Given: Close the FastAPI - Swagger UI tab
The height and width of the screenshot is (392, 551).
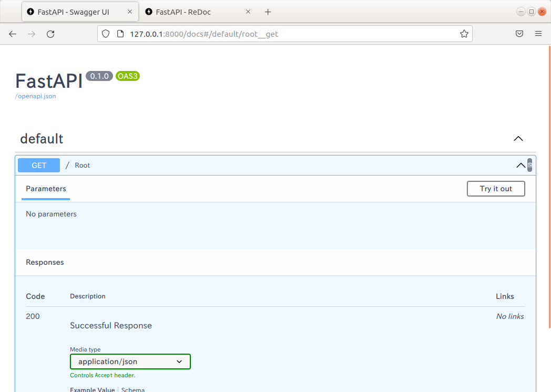Looking at the screenshot, I should [x=130, y=12].
